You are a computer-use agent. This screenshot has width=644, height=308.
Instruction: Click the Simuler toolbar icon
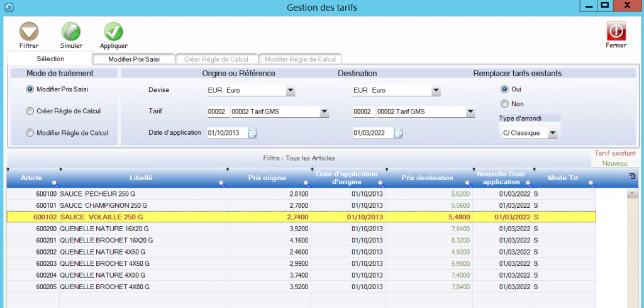[x=70, y=31]
